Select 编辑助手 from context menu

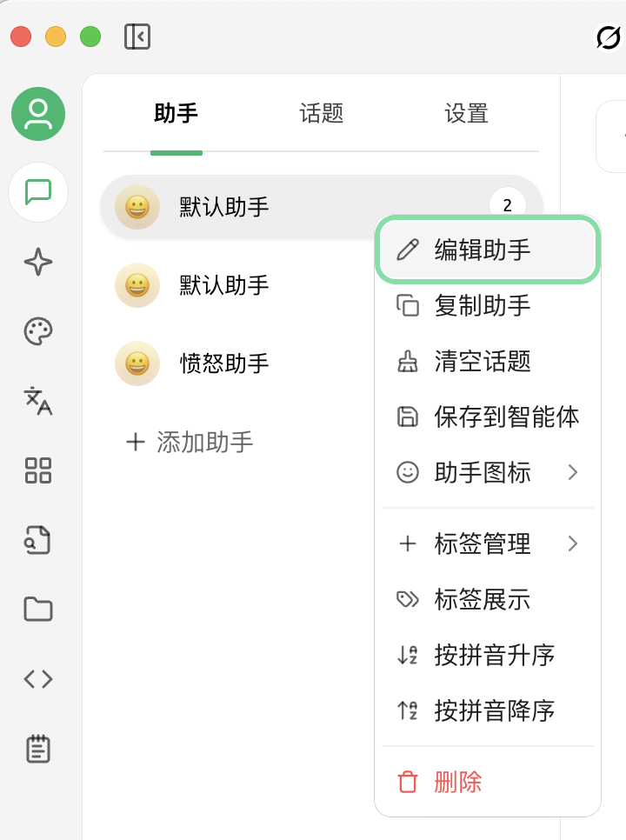[x=487, y=250]
